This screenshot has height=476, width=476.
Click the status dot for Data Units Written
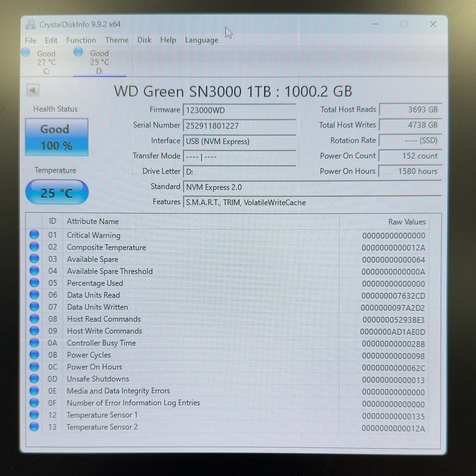[x=35, y=307]
